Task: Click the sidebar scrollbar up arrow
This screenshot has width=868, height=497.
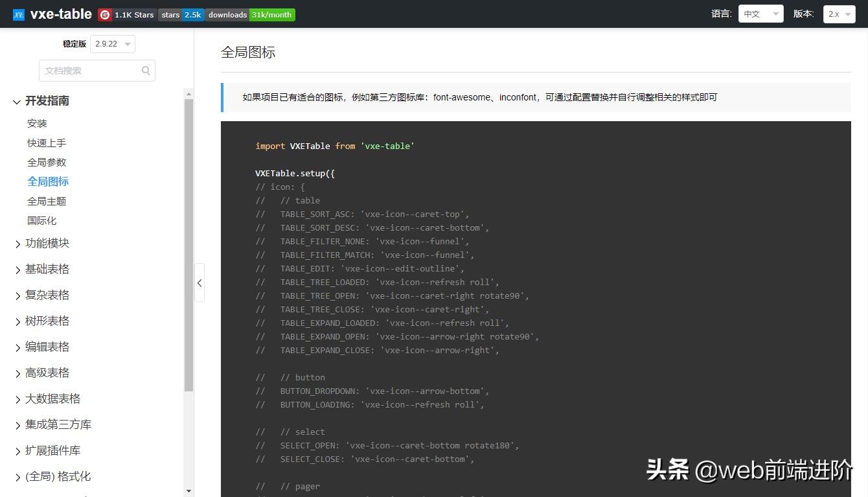Action: (188, 94)
